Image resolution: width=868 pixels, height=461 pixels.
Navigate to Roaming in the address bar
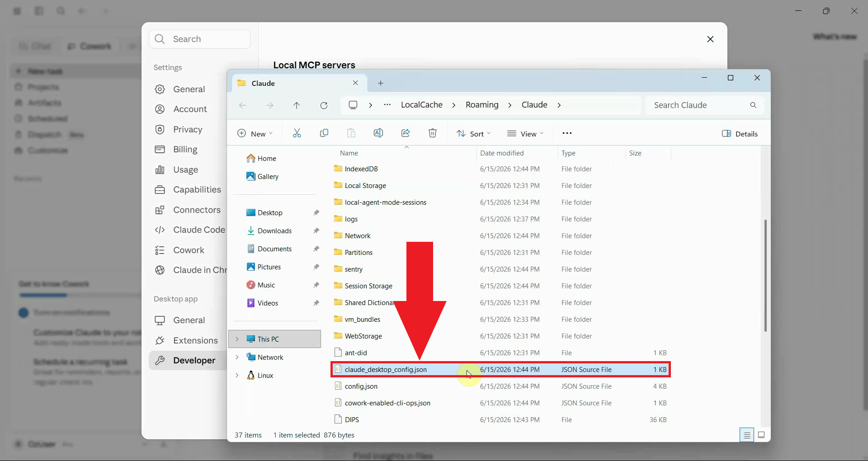point(482,105)
